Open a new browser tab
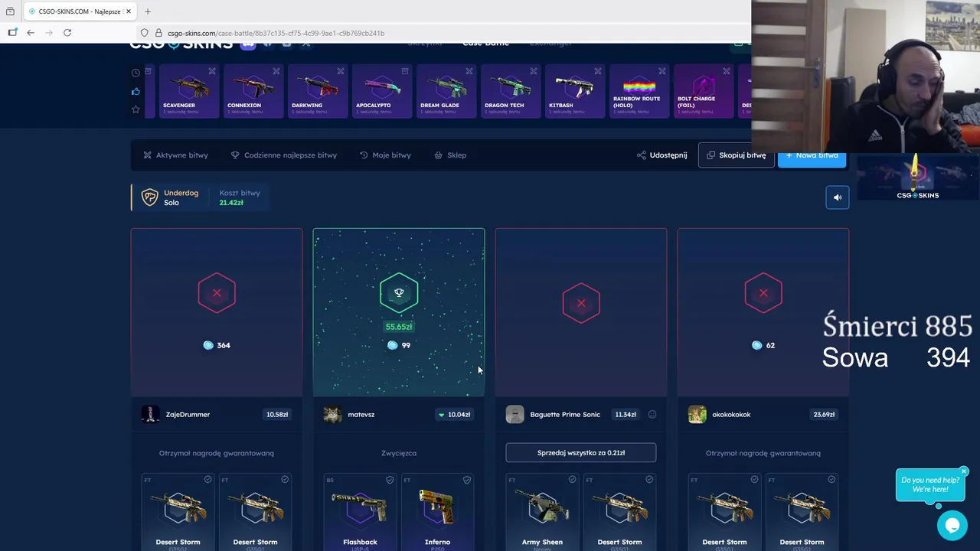This screenshot has width=980, height=551. click(x=148, y=11)
